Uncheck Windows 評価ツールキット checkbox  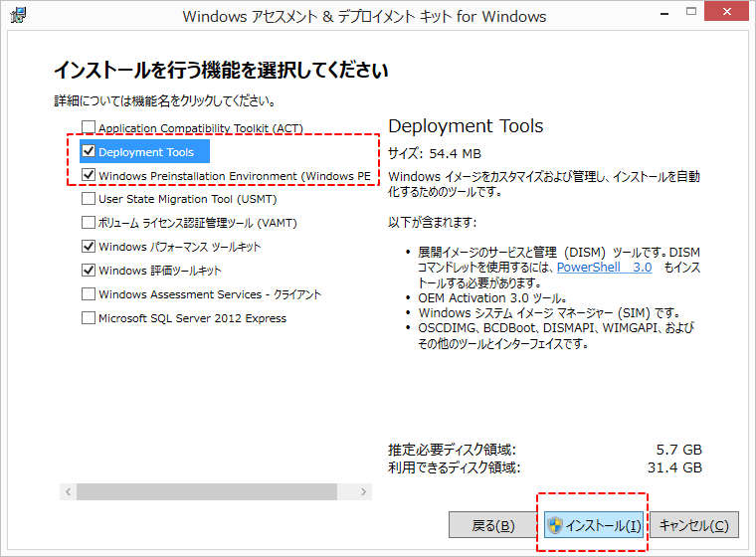coord(89,270)
